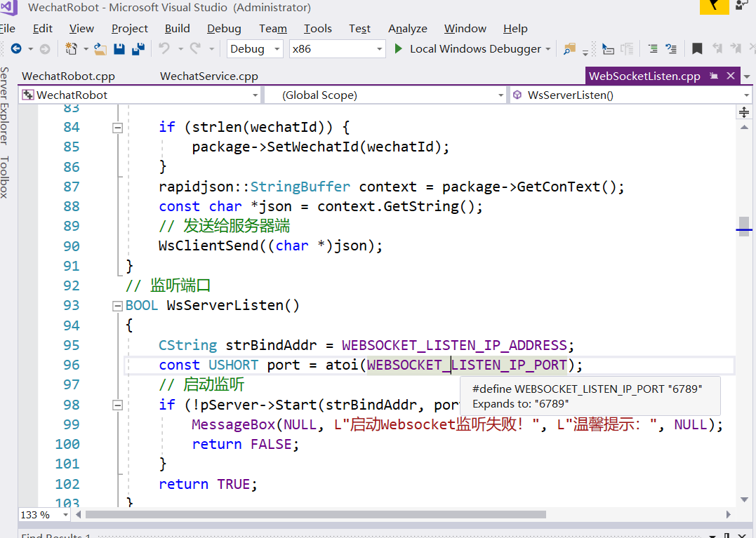Click the Save All icon

point(138,48)
